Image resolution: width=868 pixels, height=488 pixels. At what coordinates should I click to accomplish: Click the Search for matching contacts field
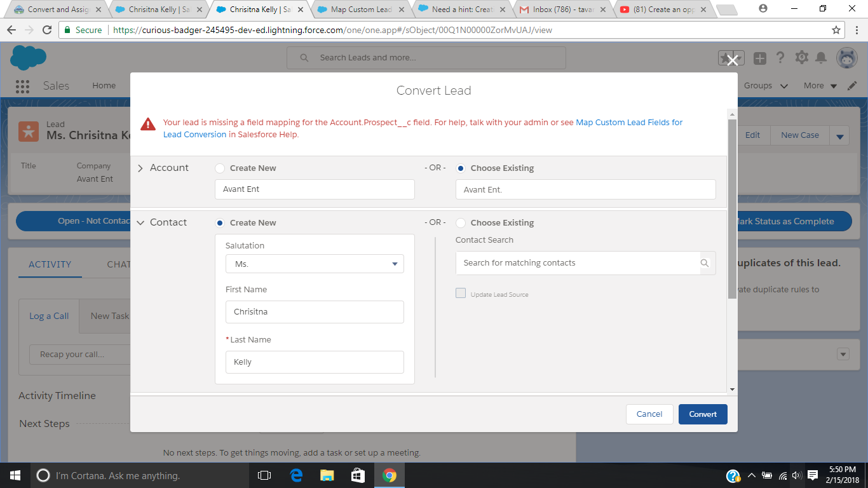[578, 263]
